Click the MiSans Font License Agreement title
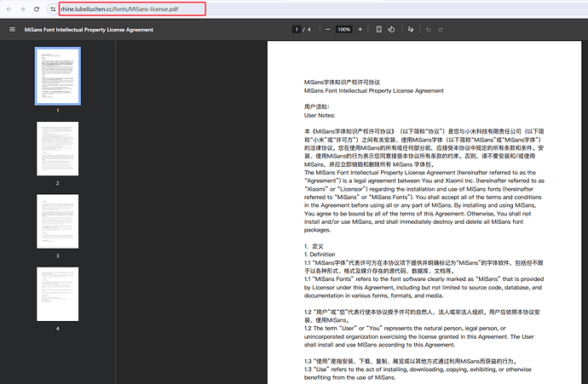 (89, 30)
